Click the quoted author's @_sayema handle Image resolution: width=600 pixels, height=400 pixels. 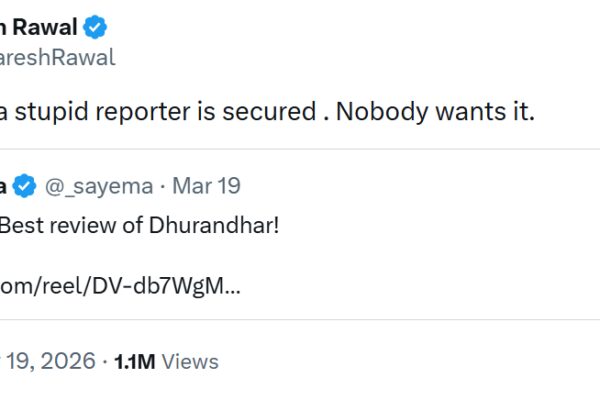tap(98, 186)
